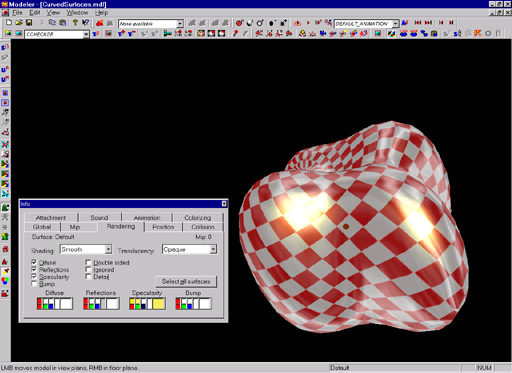Click the blue 's8' icon in second toolbar

457,33
